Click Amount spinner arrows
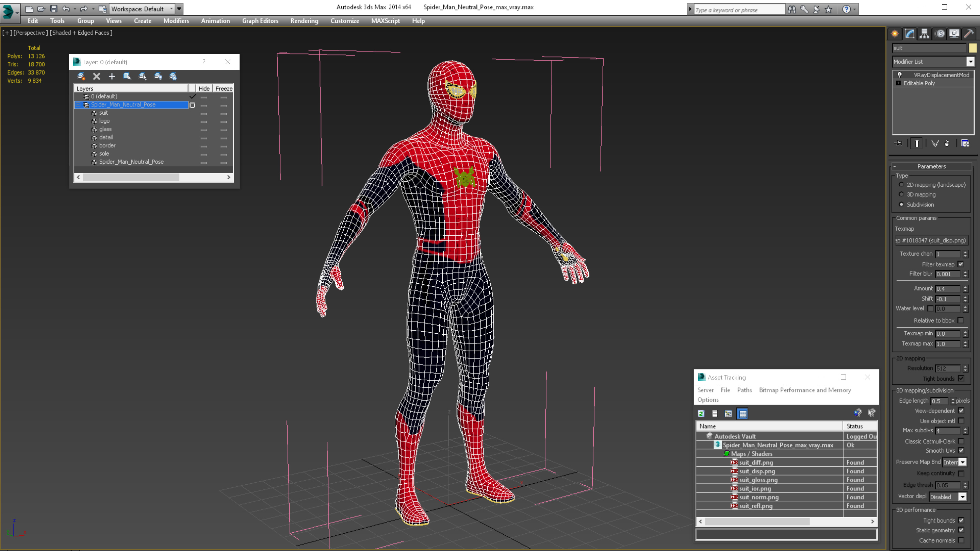Screen dimensions: 980x551 965,289
